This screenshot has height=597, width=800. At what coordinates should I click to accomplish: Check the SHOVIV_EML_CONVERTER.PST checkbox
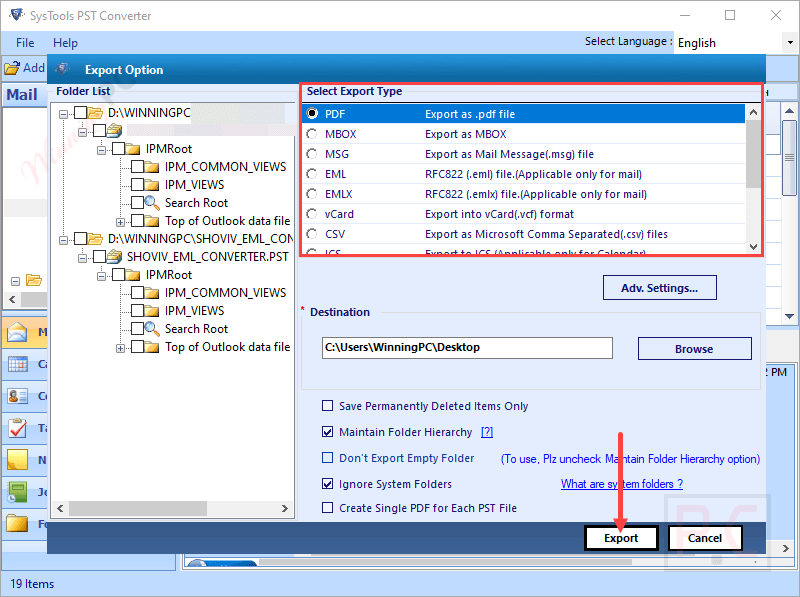pyautogui.click(x=100, y=256)
